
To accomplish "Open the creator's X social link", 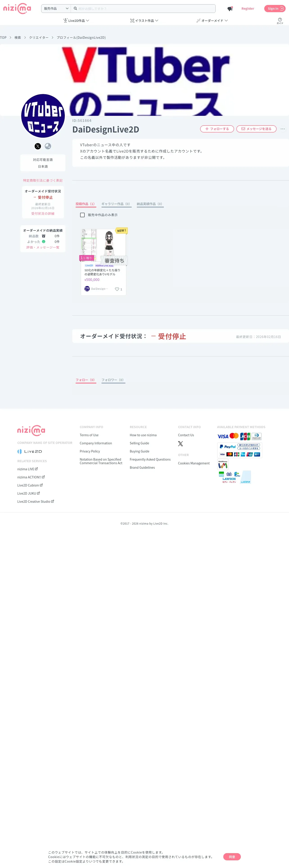I will pyautogui.click(x=38, y=146).
